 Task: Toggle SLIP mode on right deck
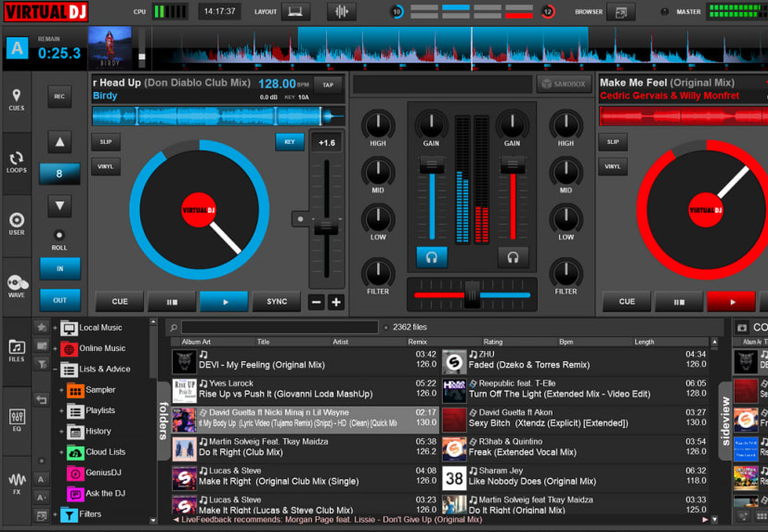tap(613, 141)
